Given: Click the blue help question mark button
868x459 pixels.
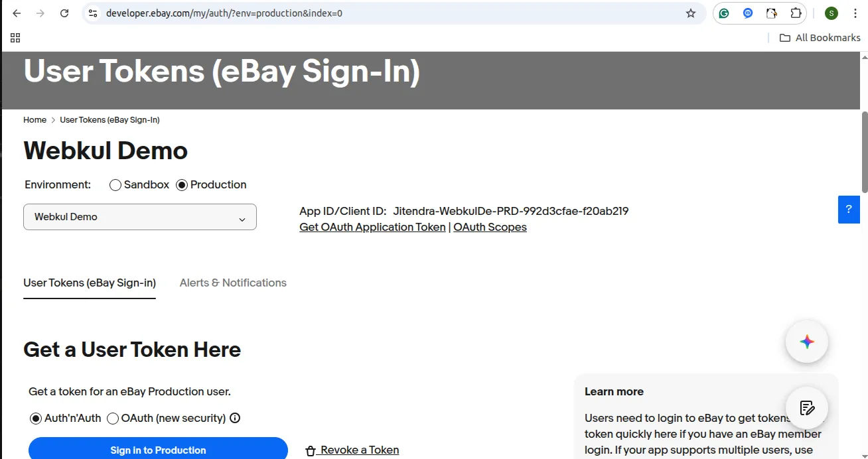Looking at the screenshot, I should point(849,210).
